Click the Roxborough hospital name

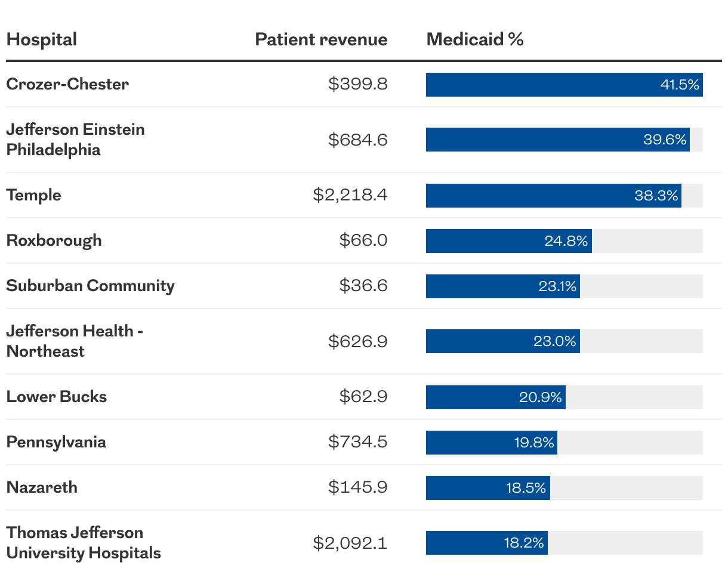click(54, 240)
